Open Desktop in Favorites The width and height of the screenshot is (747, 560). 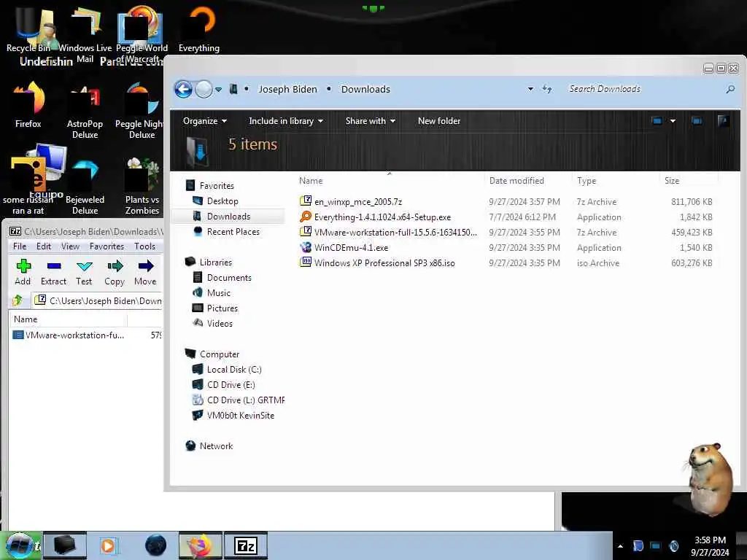pos(222,201)
